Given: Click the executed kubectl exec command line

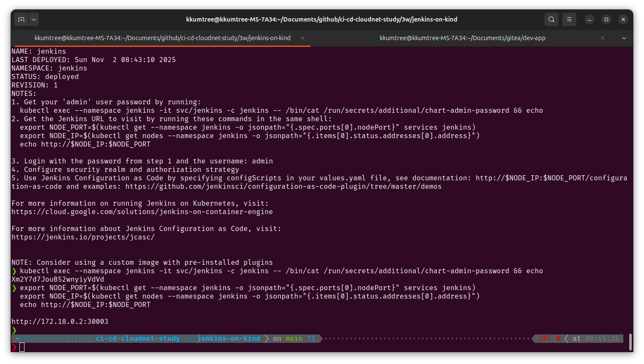Looking at the screenshot, I should [281, 271].
